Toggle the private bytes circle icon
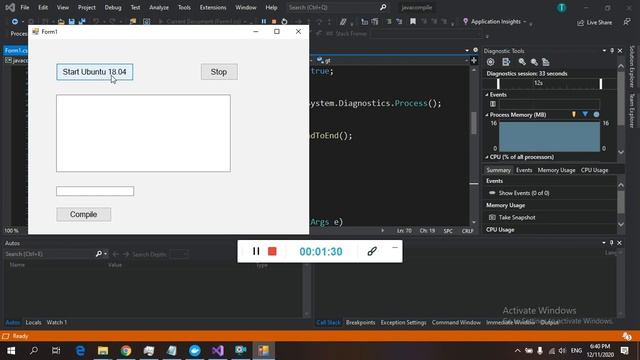This screenshot has width=640, height=360. (x=596, y=115)
